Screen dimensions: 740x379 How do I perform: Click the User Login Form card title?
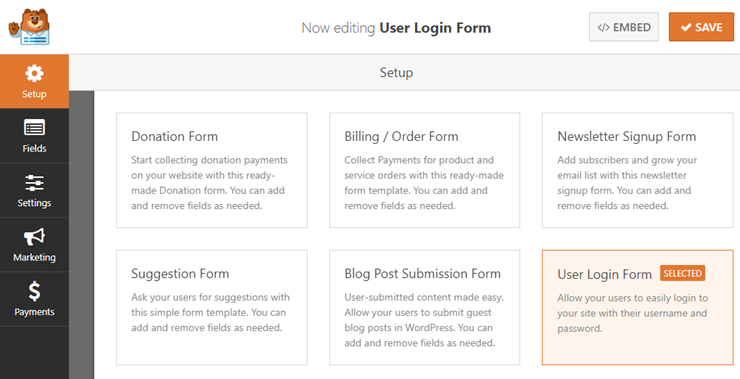click(x=605, y=274)
